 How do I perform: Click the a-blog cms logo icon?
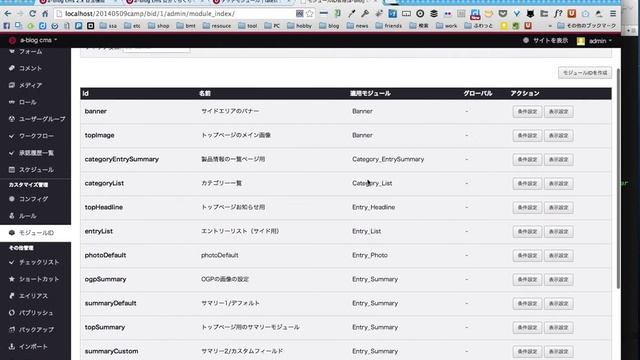coord(12,40)
